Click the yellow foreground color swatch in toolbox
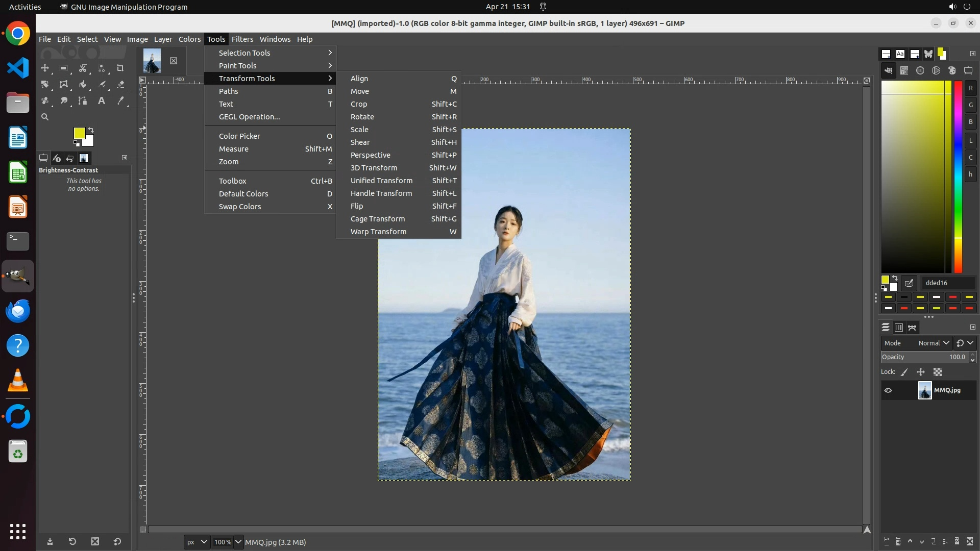The height and width of the screenshot is (551, 980). pyautogui.click(x=79, y=133)
